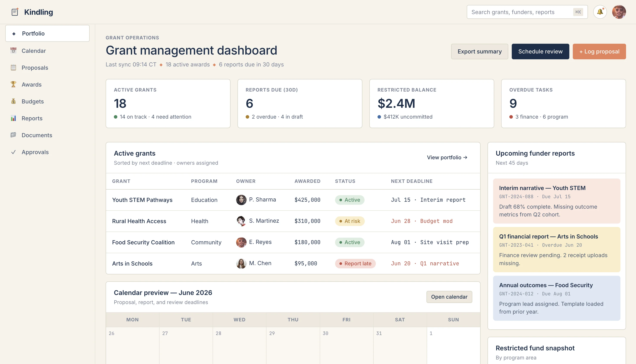
Task: Go to Calendar in the sidebar
Action: (x=47, y=50)
